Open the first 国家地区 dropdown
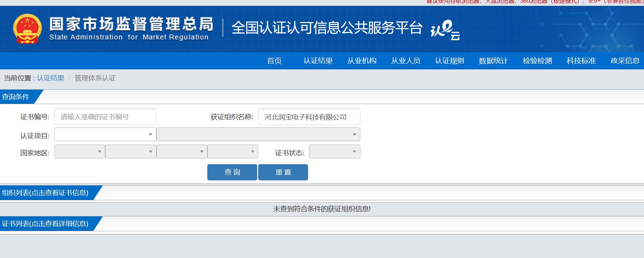The width and height of the screenshot is (644, 258). click(x=79, y=152)
